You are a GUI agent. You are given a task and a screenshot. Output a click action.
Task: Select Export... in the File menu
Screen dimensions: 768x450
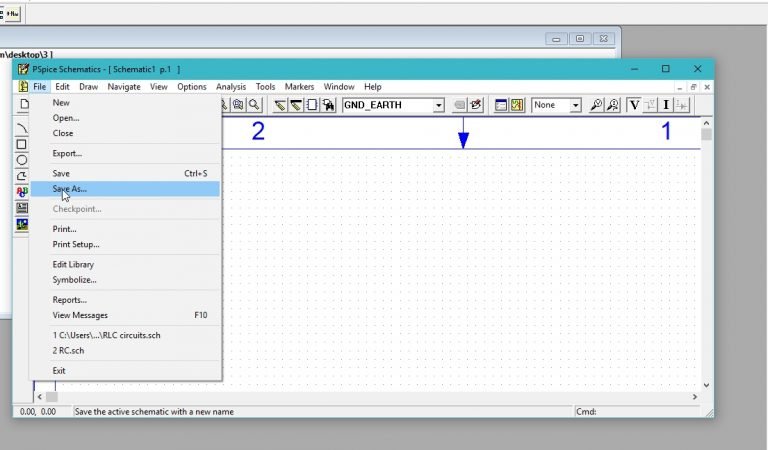[67, 154]
